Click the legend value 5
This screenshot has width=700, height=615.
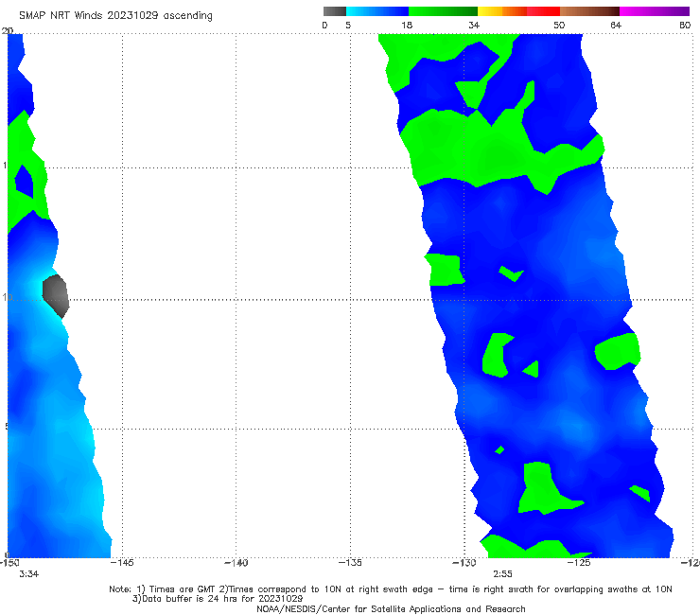(348, 25)
